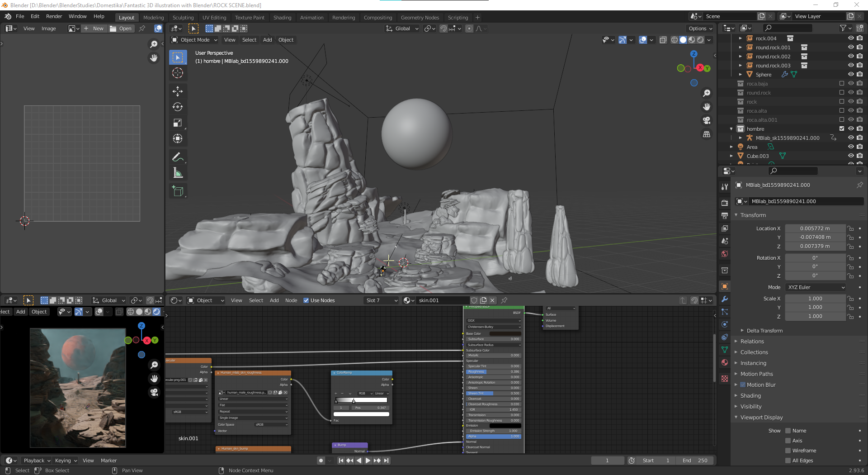
Task: Hide rock.004 in viewport
Action: coord(851,38)
